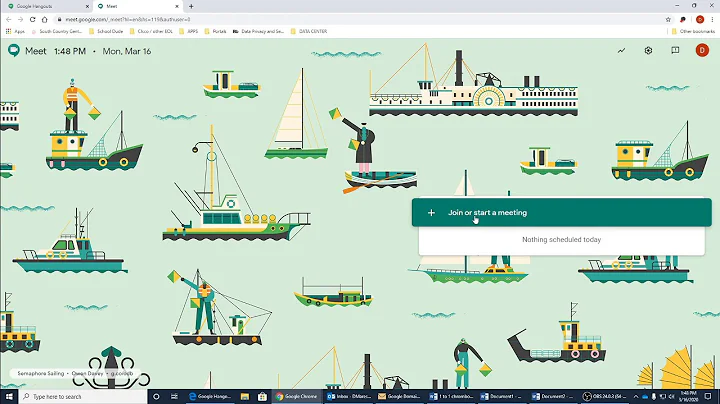Open the Data Privacy and Se... bookmark

tap(259, 31)
